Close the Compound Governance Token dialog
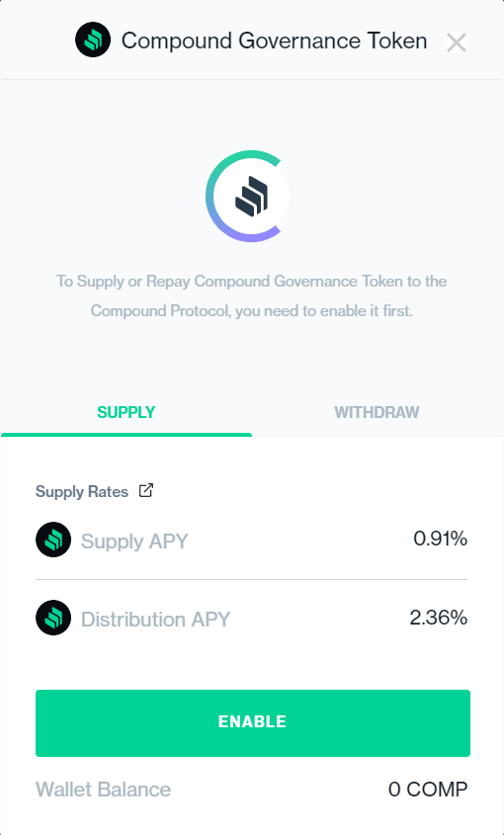Image resolution: width=504 pixels, height=835 pixels. (x=457, y=42)
